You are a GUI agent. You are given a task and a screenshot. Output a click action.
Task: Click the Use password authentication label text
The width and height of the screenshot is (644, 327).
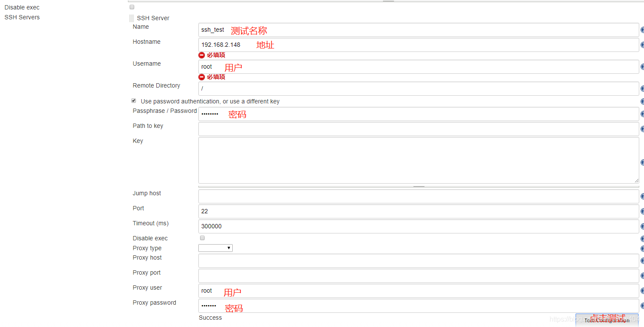point(210,101)
